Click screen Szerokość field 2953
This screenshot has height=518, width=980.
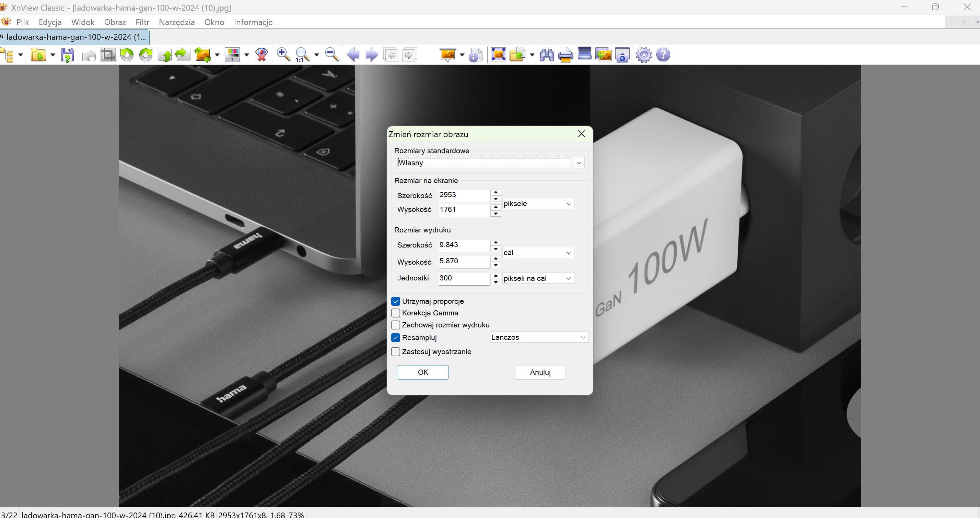pyautogui.click(x=464, y=195)
